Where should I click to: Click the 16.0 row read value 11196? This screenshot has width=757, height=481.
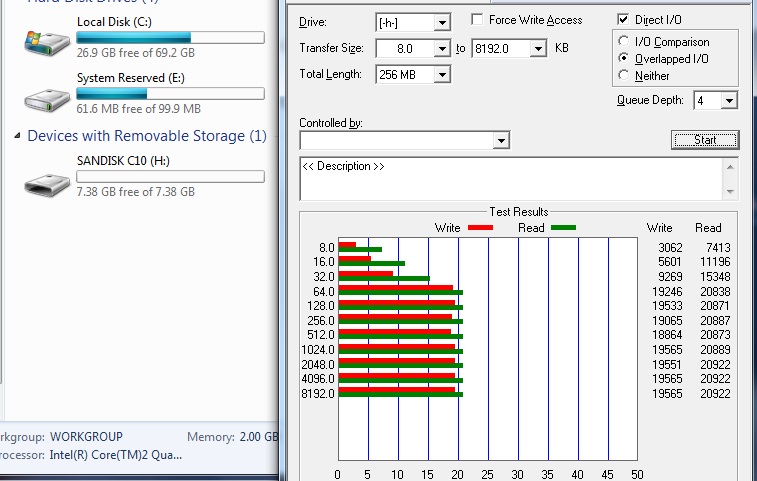[715, 262]
